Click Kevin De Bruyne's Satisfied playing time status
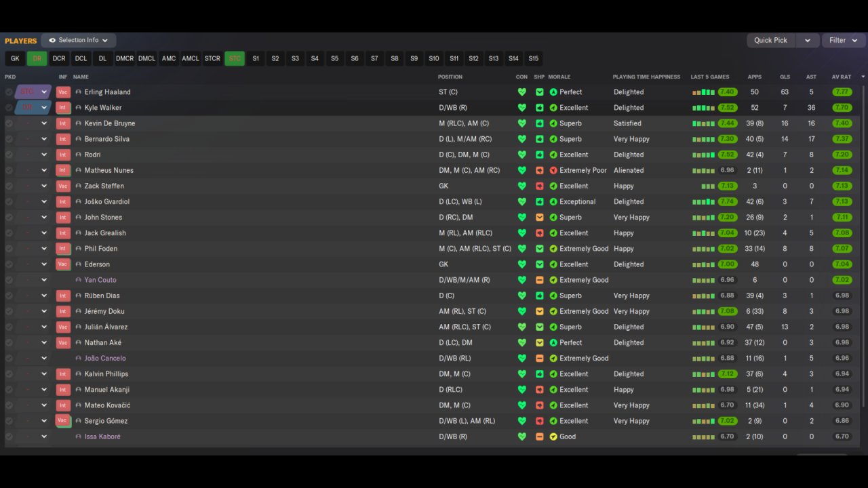Image resolution: width=868 pixels, height=488 pixels. 627,123
